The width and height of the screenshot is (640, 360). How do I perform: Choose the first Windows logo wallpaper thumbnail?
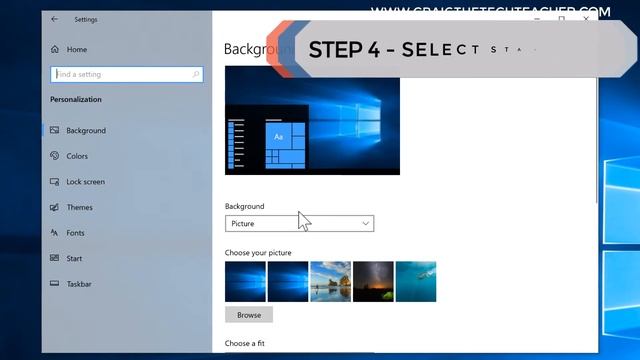click(x=245, y=282)
